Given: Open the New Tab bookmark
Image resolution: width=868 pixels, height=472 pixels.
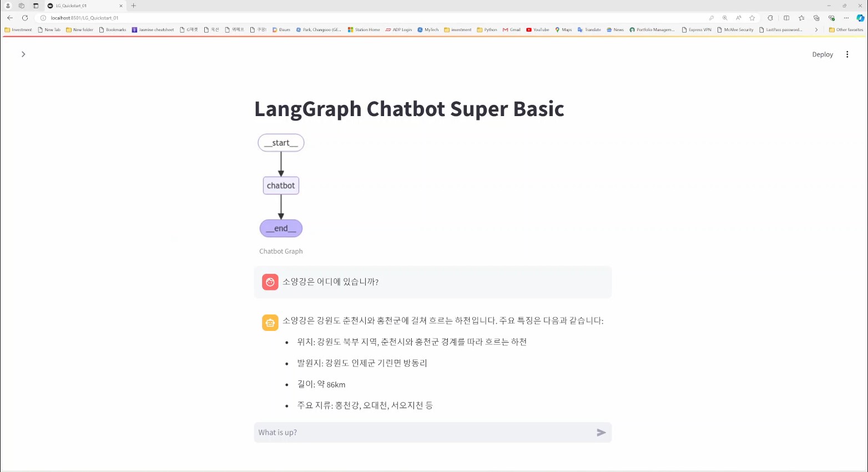Looking at the screenshot, I should point(49,30).
